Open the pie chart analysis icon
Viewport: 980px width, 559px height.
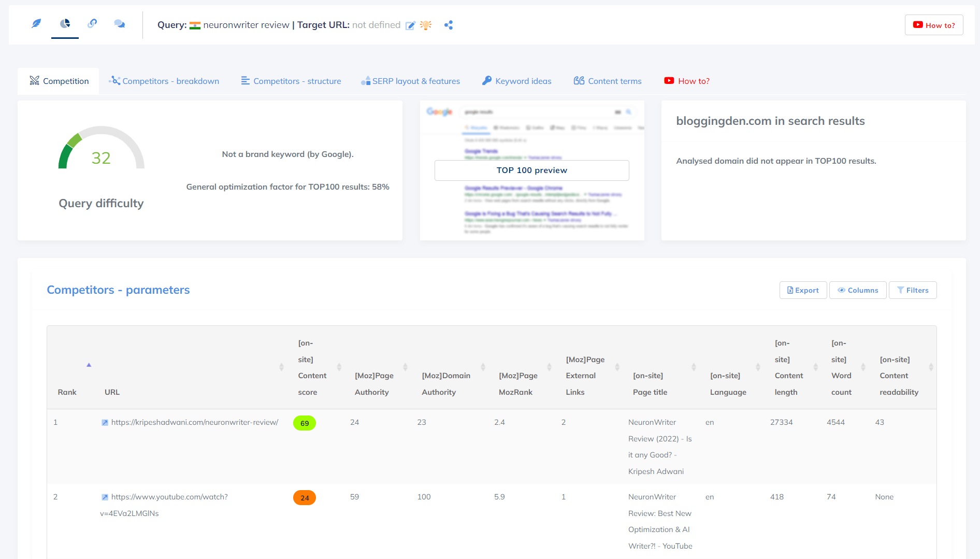[65, 24]
